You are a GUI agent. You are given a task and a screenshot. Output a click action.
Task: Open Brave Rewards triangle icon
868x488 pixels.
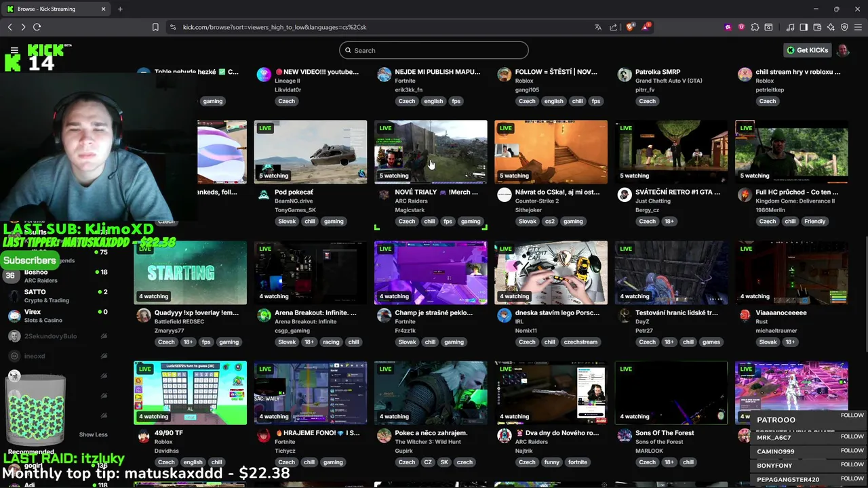[646, 27]
